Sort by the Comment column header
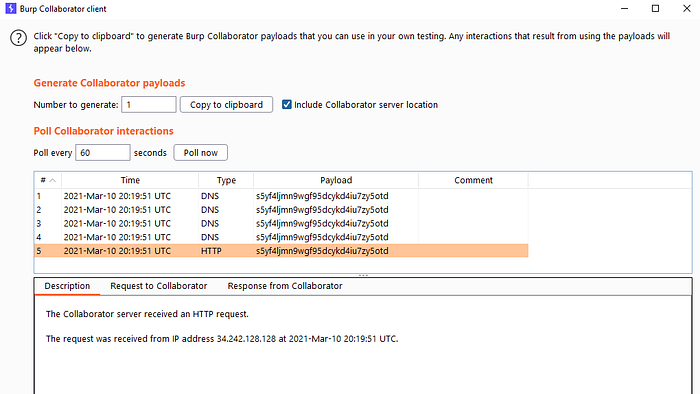 click(x=473, y=180)
